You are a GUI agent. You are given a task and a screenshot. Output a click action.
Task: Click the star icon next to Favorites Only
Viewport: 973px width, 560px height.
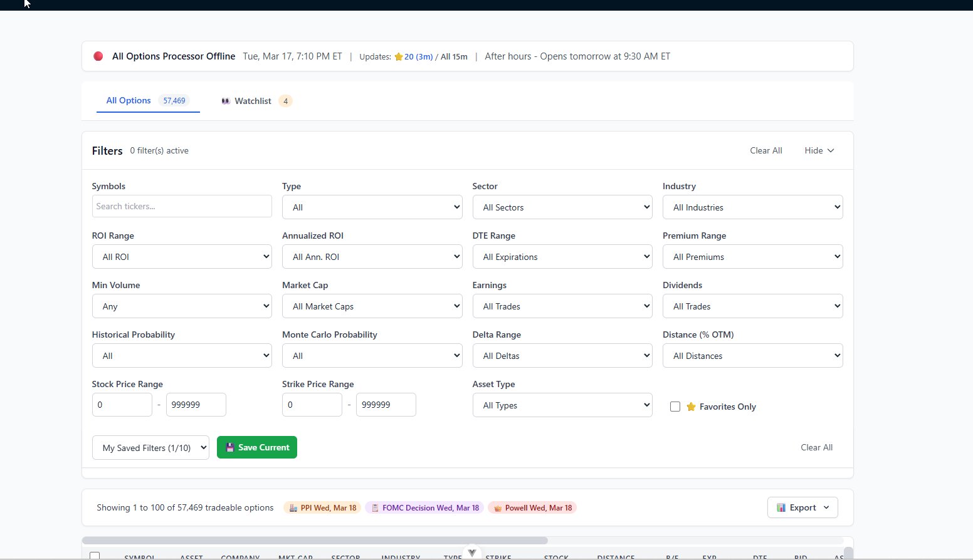(x=691, y=407)
